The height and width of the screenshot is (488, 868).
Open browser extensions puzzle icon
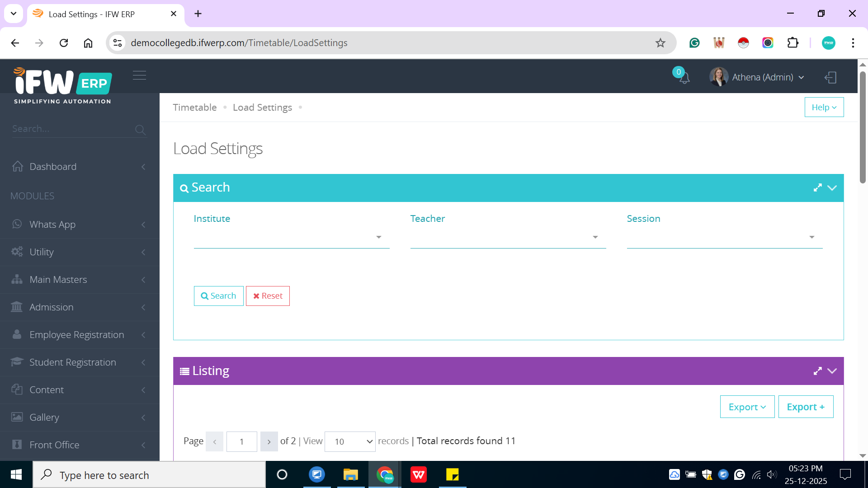click(793, 43)
